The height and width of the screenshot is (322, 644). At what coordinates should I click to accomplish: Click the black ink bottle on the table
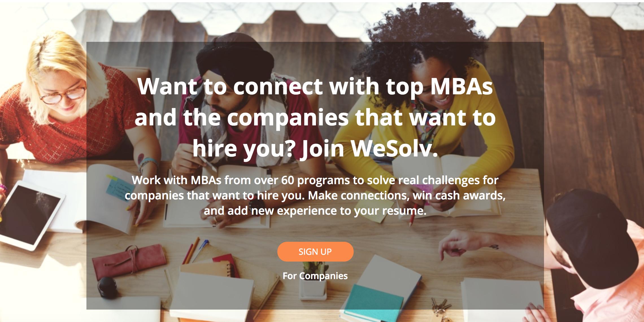(x=108, y=287)
